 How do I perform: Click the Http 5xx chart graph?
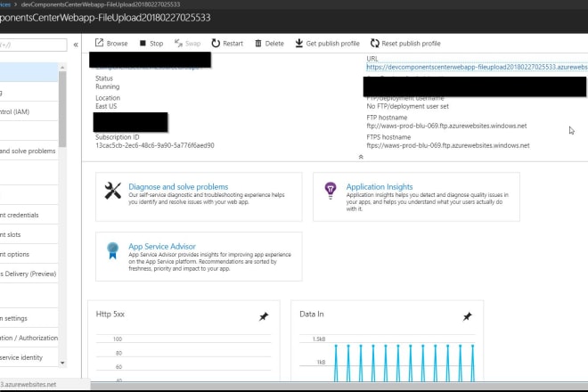pos(184,358)
